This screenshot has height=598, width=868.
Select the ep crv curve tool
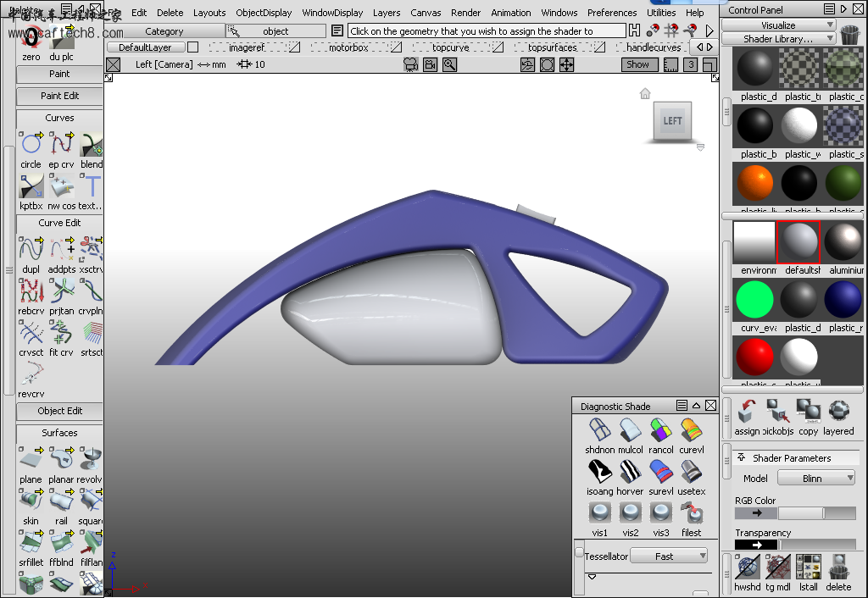pos(61,144)
